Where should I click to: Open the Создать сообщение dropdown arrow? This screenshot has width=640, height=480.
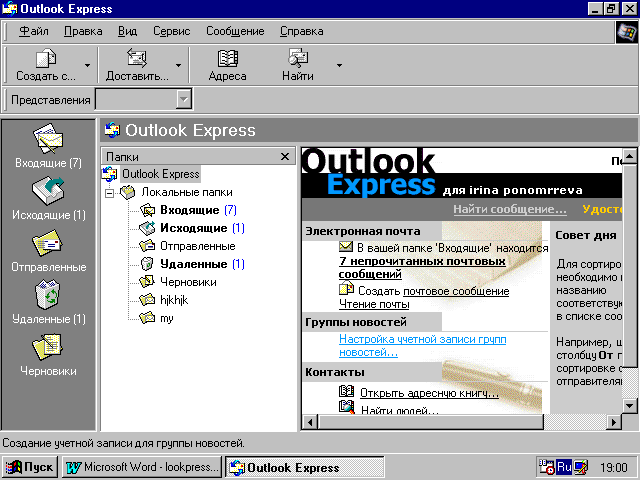[87, 65]
